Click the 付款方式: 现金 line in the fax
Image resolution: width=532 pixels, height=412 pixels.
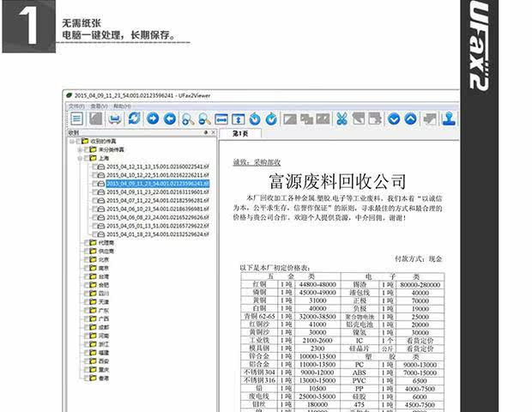tap(419, 259)
